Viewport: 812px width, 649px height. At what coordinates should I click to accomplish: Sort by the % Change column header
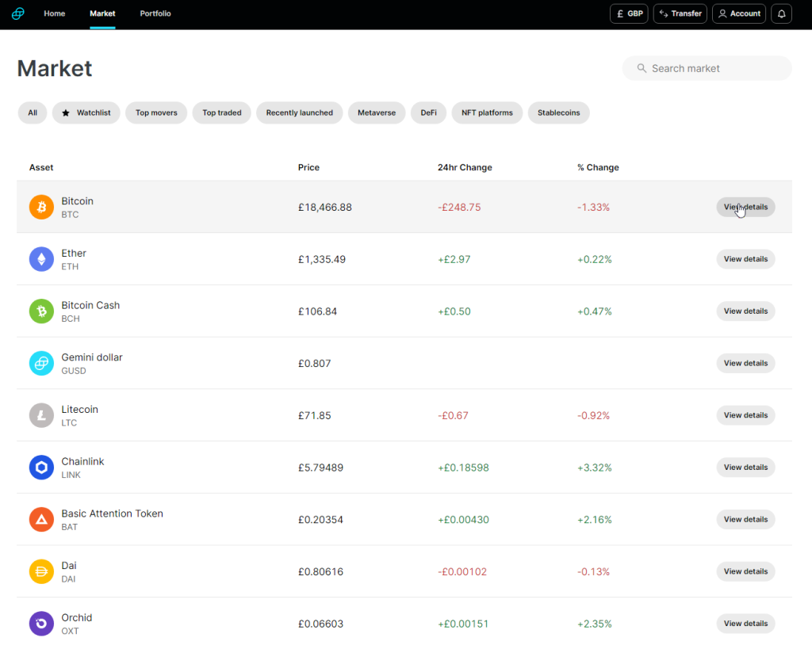(598, 167)
